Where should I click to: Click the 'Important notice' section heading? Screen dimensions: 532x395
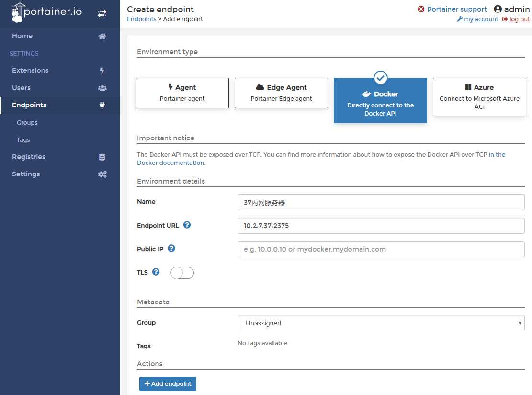click(166, 138)
